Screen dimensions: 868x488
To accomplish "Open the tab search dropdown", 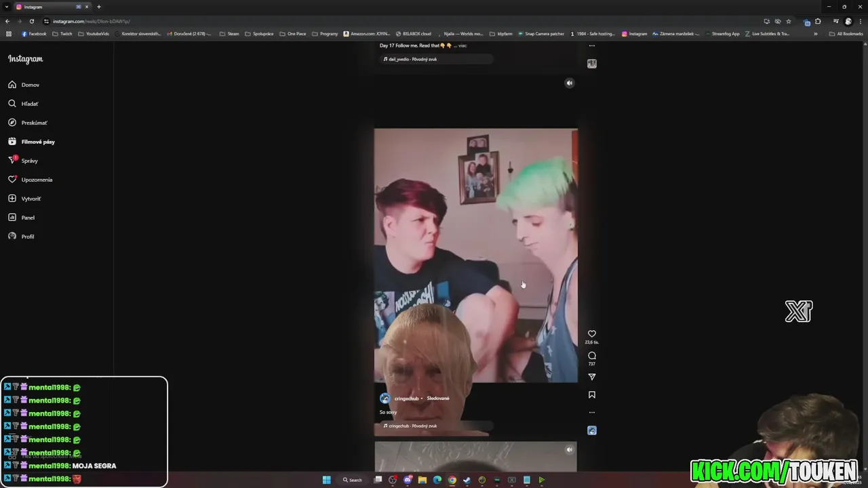I will click(7, 7).
